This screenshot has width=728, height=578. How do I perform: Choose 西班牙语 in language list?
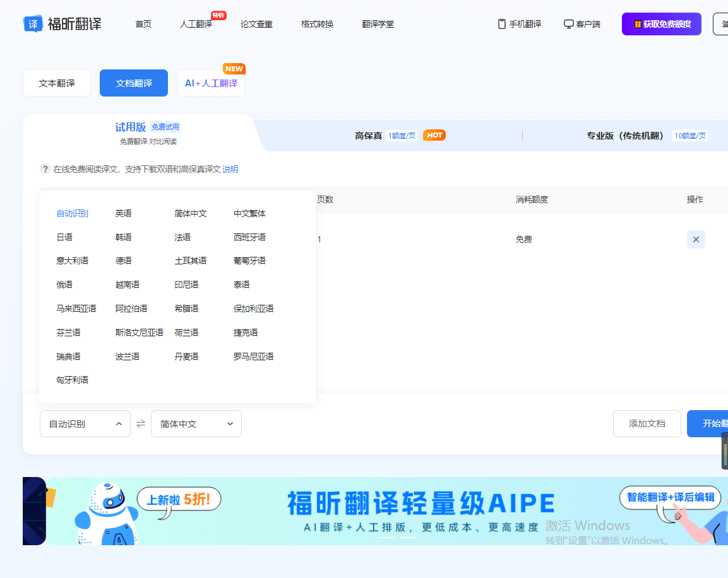point(249,237)
